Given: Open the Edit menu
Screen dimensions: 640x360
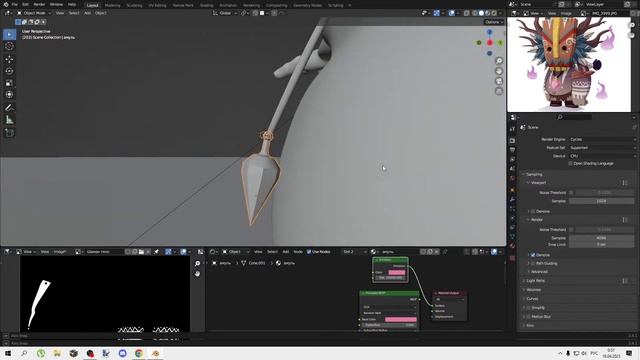Looking at the screenshot, I should [x=25, y=4].
